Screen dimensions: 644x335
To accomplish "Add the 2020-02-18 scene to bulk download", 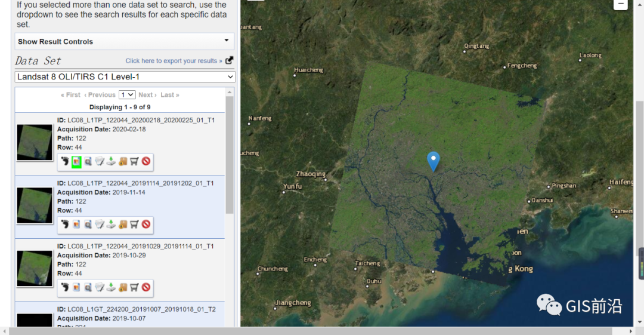I will point(123,161).
